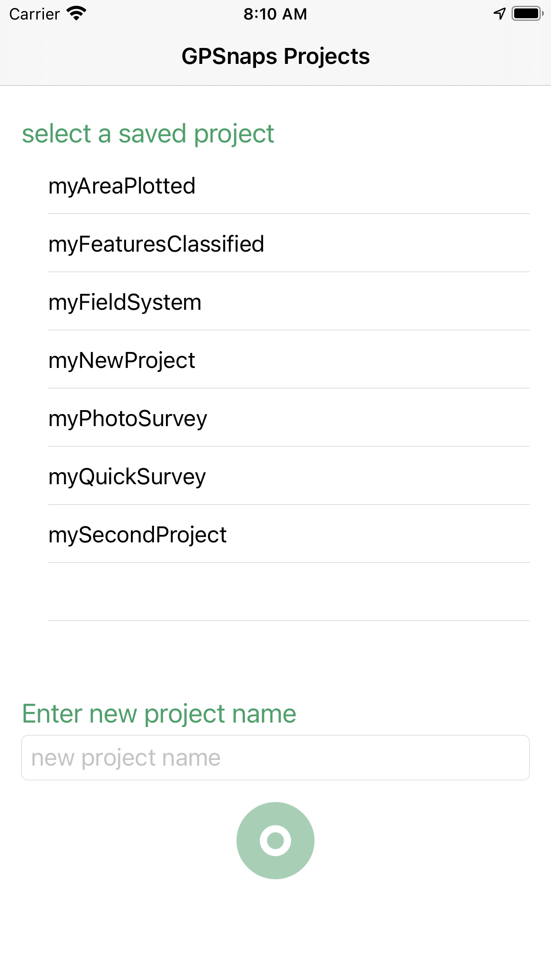Screen dimensions: 551x980
Task: Open the myAreaPlotted project
Action: coord(122,186)
